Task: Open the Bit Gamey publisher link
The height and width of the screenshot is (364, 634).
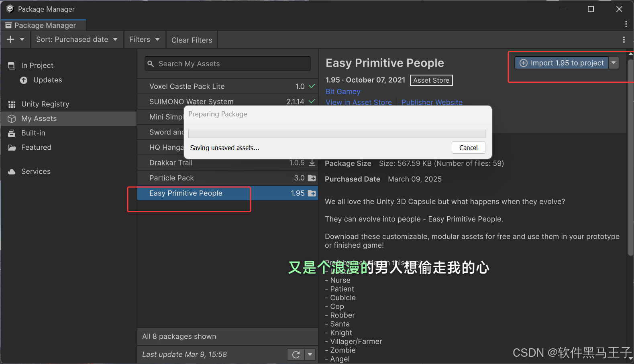Action: click(343, 92)
